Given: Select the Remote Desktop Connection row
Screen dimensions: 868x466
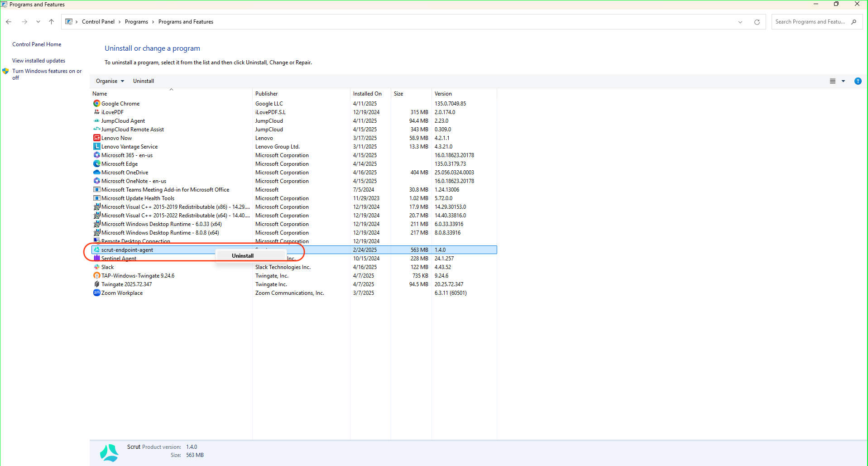Looking at the screenshot, I should coord(294,241).
